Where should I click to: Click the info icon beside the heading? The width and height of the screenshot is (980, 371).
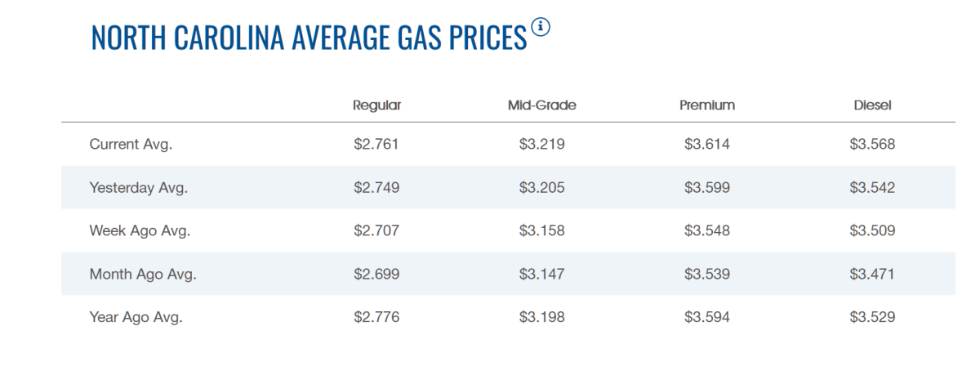(x=541, y=27)
